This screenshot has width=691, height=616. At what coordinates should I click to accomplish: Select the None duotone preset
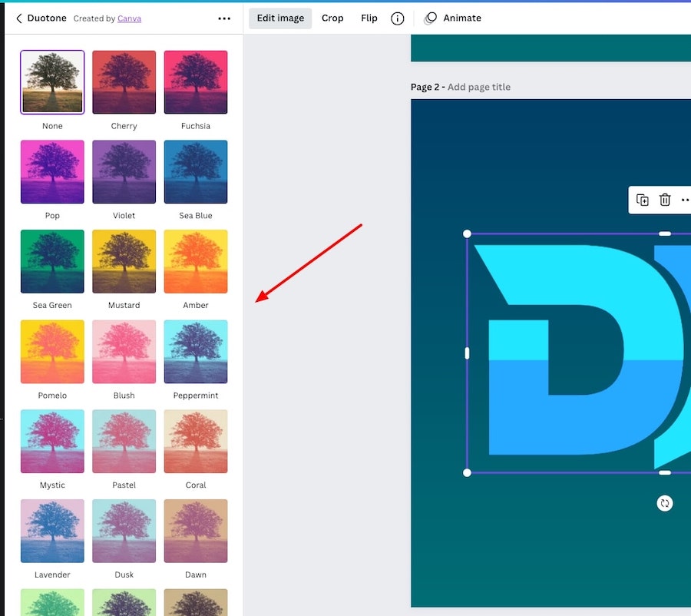52,82
